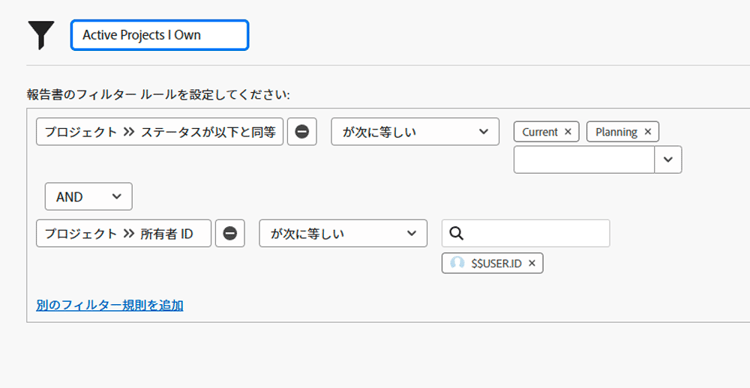Image resolution: width=750 pixels, height=388 pixels.
Task: Click the 報告書のフィルター ルール heading text
Action: click(158, 95)
